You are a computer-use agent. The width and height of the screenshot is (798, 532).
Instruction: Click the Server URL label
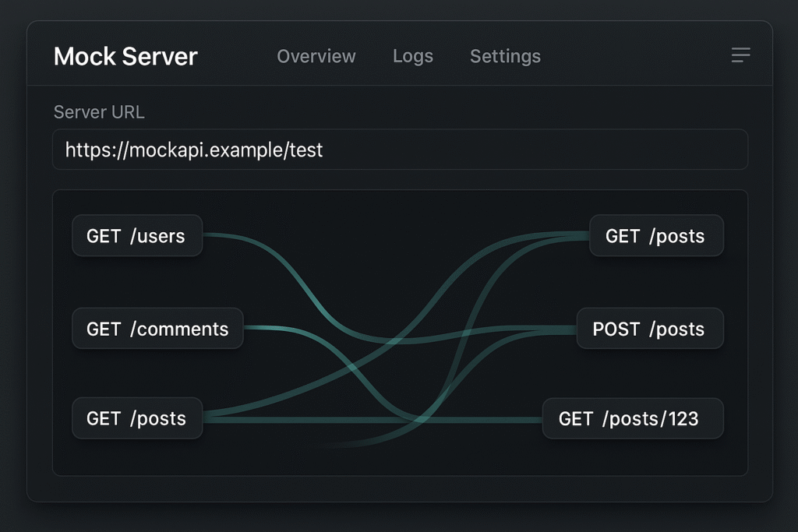click(x=99, y=112)
